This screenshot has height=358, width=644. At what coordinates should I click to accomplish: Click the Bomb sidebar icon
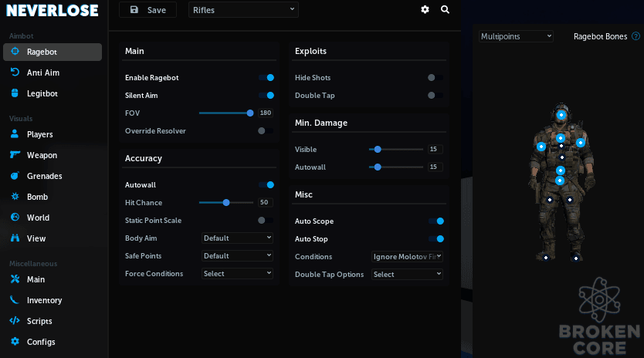pos(15,196)
